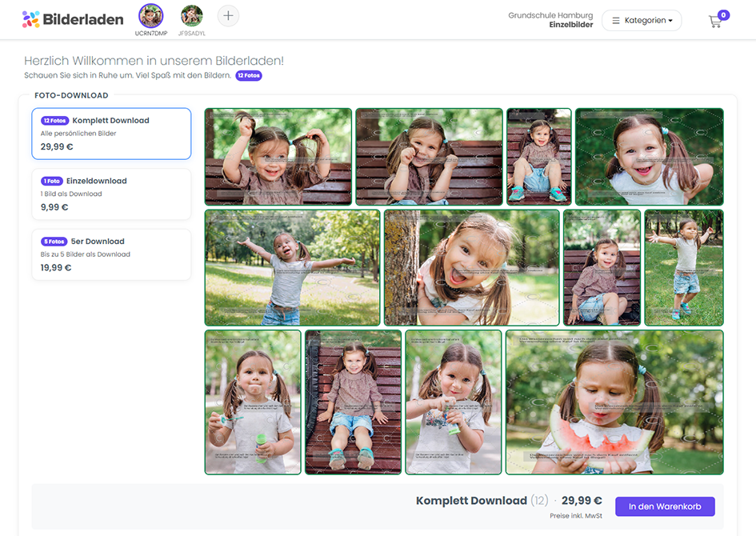This screenshot has width=756, height=536.
Task: Expand the Kategorien dropdown
Action: (642, 21)
